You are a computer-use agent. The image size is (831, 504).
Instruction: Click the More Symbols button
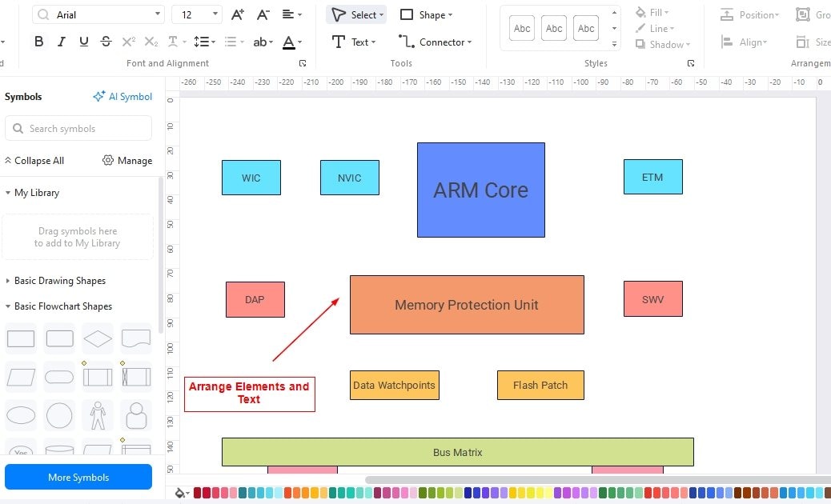(78, 477)
